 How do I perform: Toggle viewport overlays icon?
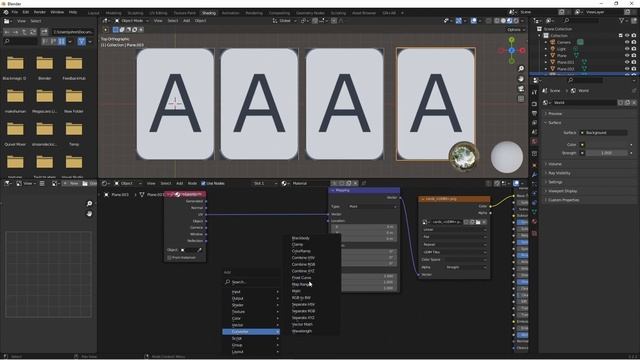(473, 21)
